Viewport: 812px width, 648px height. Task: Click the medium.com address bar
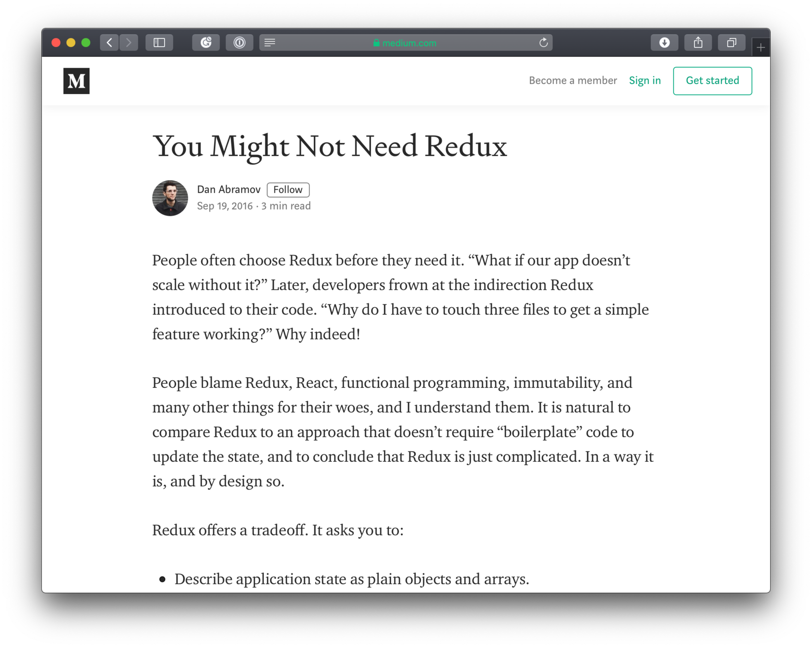[406, 43]
